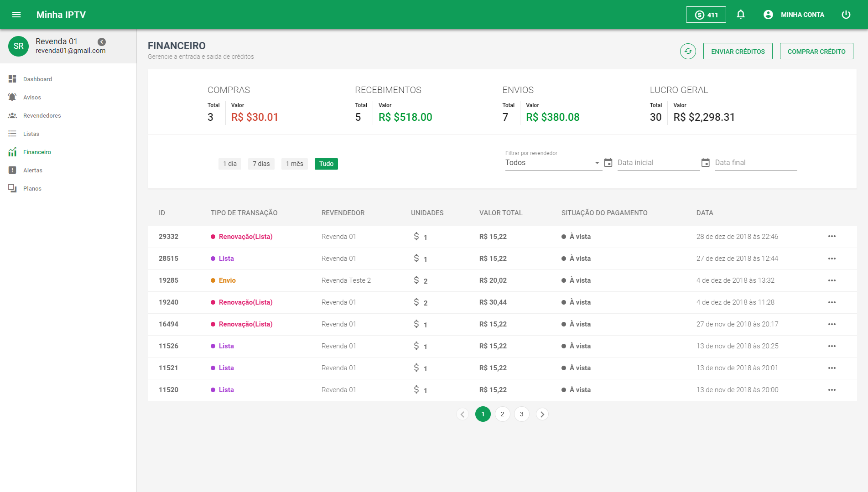Select the 1 dia period filter
This screenshot has width=868, height=492.
[230, 164]
